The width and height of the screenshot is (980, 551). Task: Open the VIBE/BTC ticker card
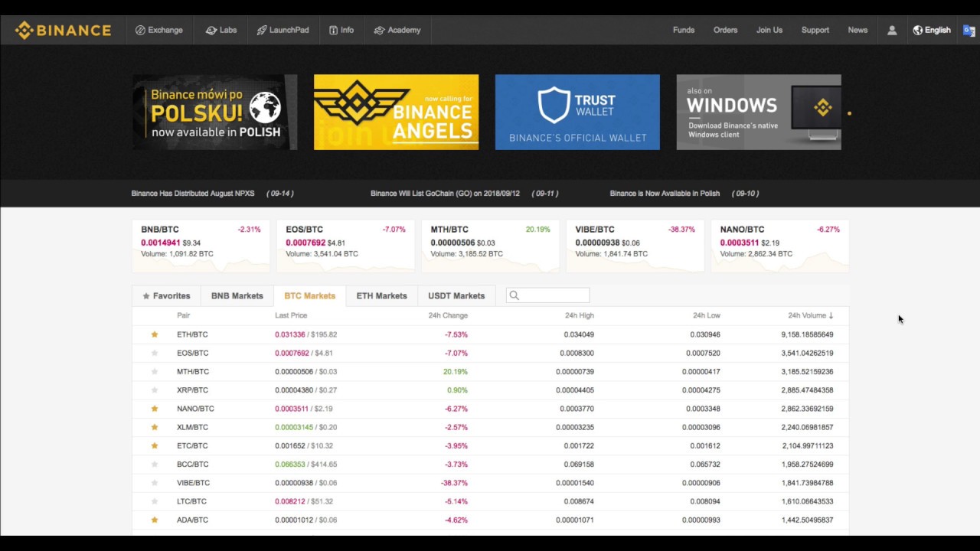635,246
